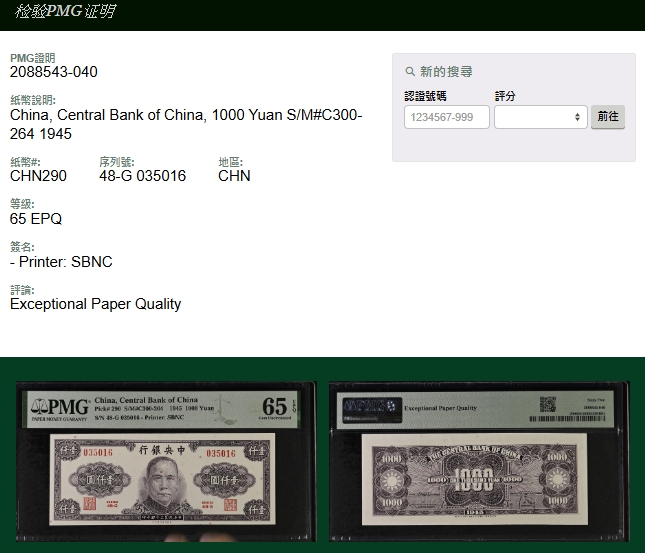Select the certificate number 2088543-040
Viewport: 645px width, 553px height.
(x=53, y=72)
